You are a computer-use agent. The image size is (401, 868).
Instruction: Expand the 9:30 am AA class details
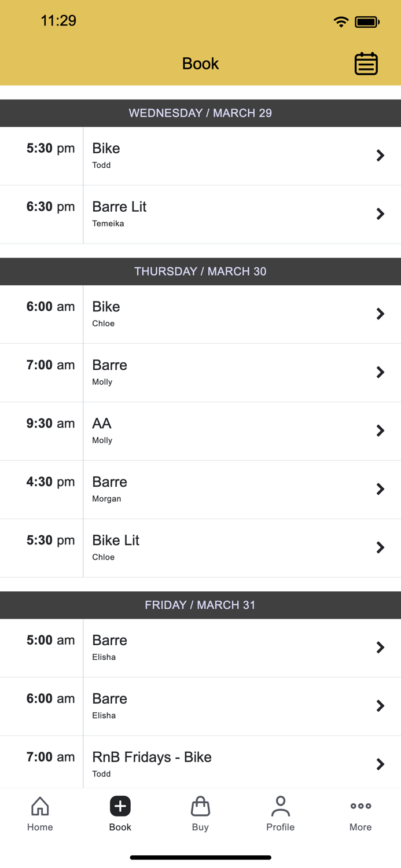(x=380, y=431)
